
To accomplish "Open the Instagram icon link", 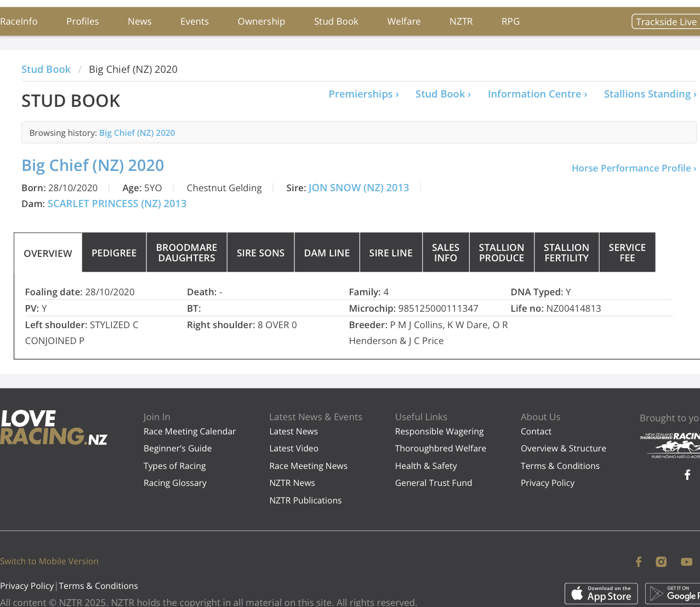I will (x=661, y=562).
